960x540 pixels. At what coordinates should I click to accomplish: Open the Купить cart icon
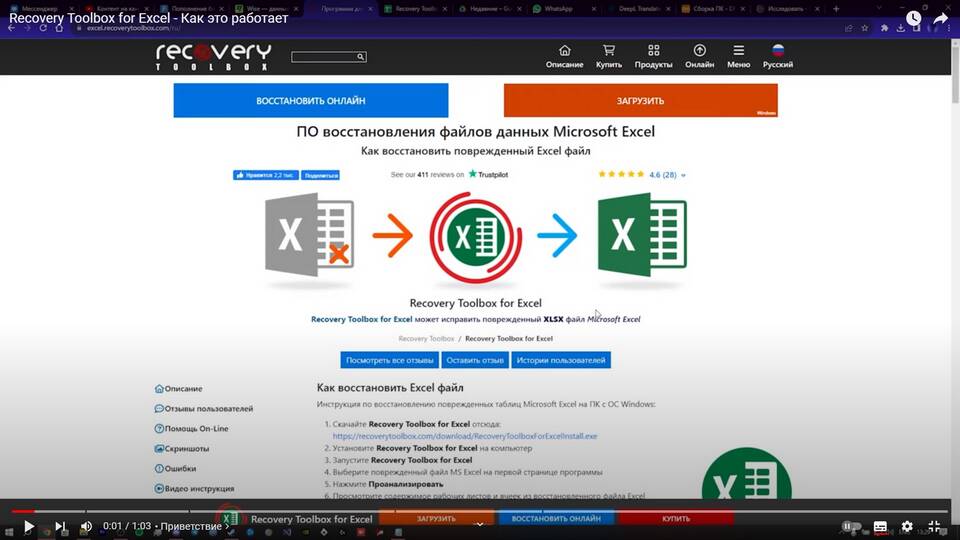click(x=608, y=56)
